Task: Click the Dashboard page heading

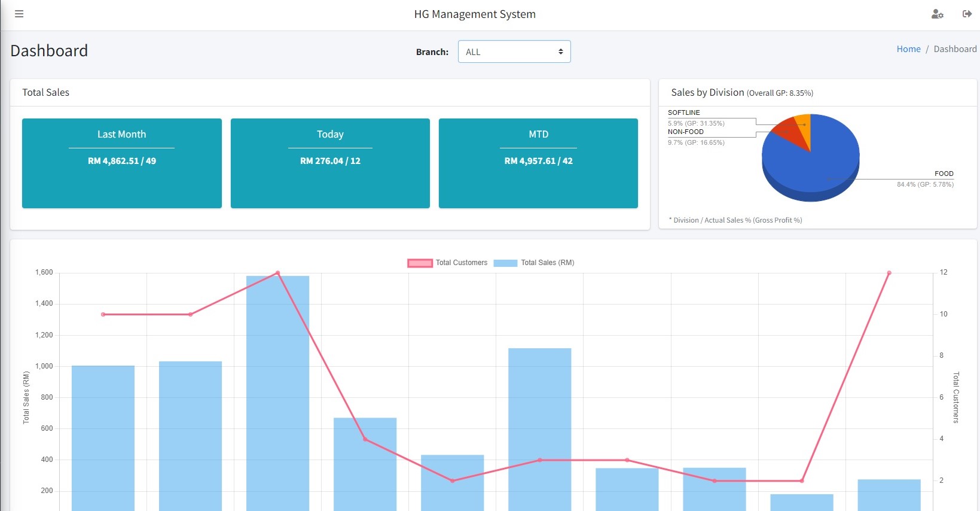Action: pos(49,51)
